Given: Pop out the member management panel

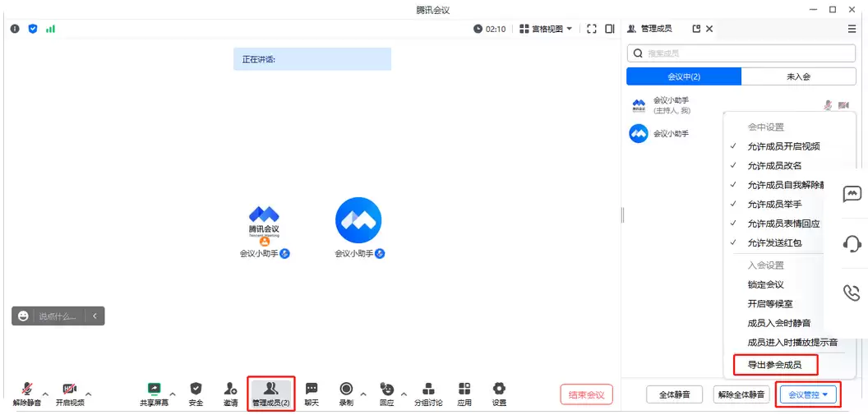Looking at the screenshot, I should click(x=696, y=29).
